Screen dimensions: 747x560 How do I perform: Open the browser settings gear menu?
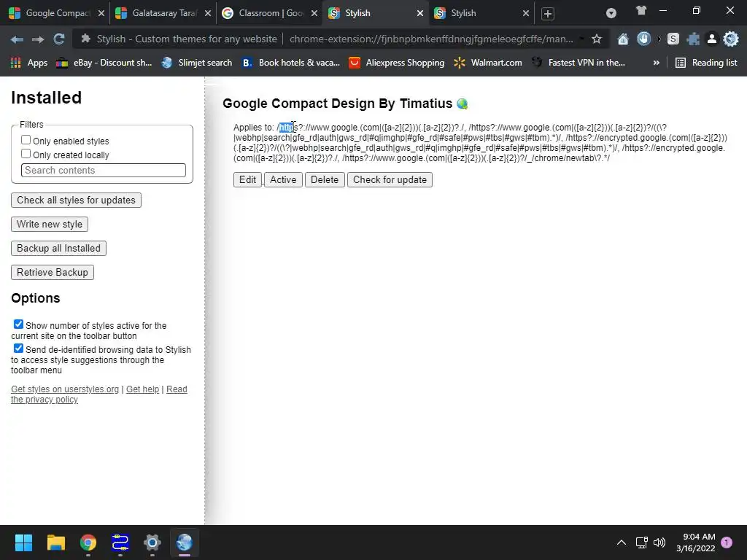(x=731, y=39)
